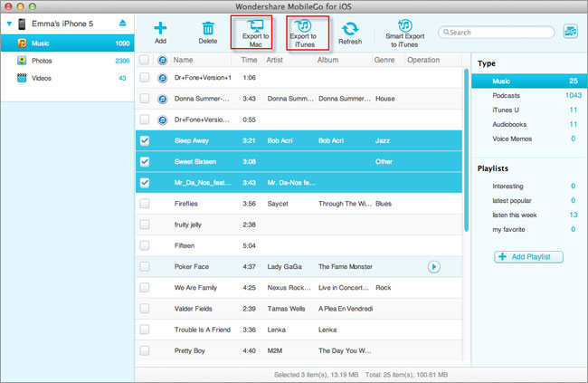Select Videos in device sidebar
This screenshot has width=588, height=383.
tap(68, 78)
